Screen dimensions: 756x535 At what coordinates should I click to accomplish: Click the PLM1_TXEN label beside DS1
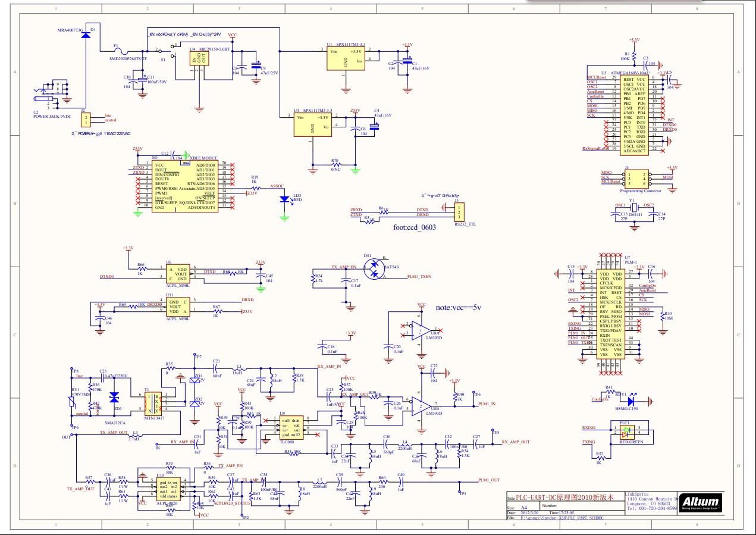click(419, 277)
